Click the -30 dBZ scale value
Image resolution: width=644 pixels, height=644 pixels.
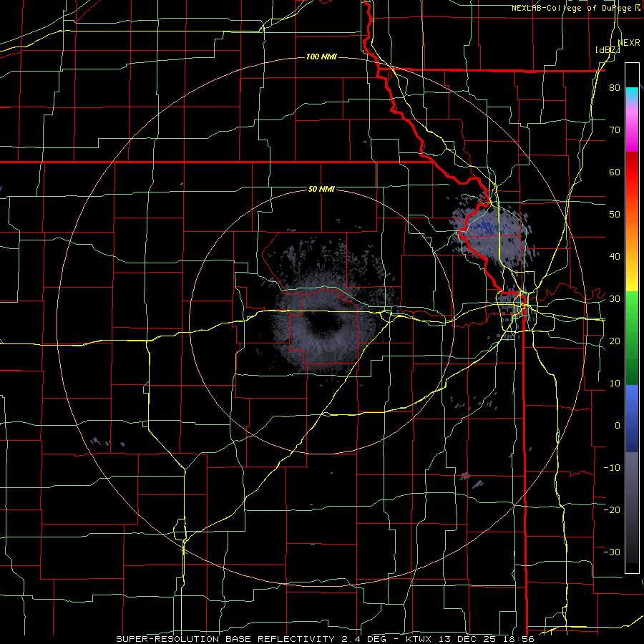[x=612, y=552]
